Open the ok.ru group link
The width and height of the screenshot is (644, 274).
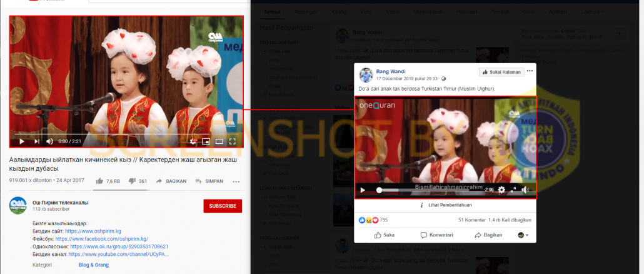click(119, 246)
